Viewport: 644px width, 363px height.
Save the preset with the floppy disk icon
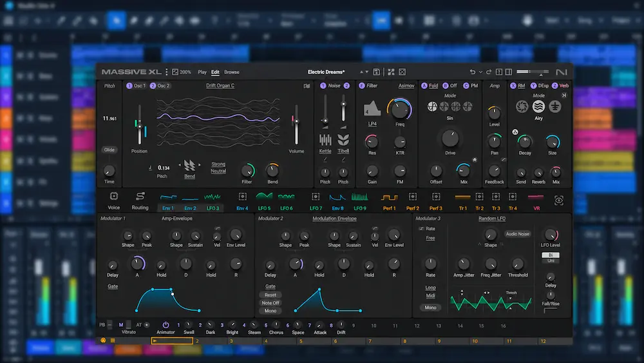tap(376, 72)
